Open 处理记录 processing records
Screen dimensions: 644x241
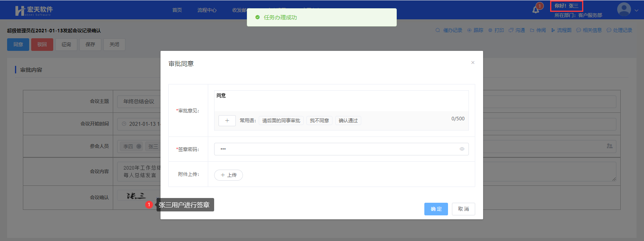click(620, 30)
